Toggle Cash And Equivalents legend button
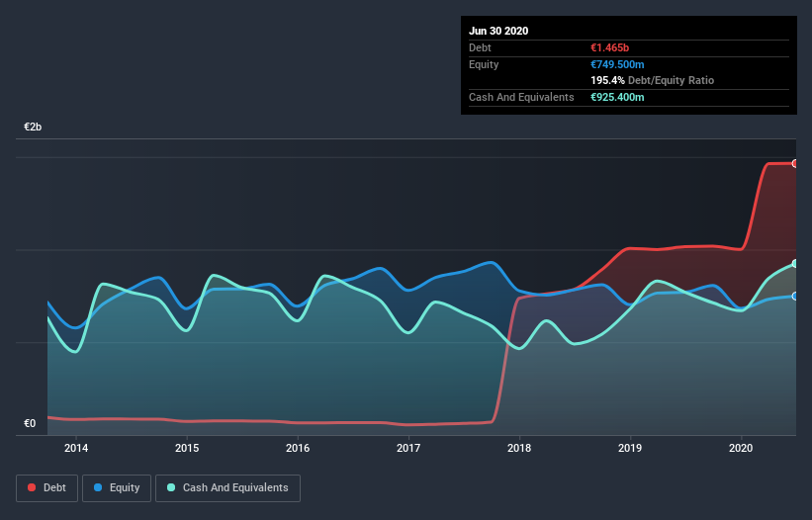The width and height of the screenshot is (812, 520). 227,488
